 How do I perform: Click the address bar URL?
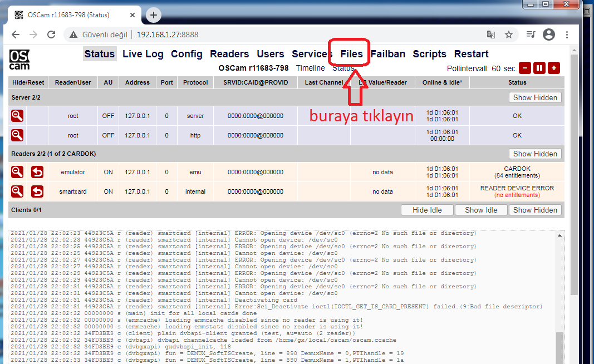[x=168, y=35]
